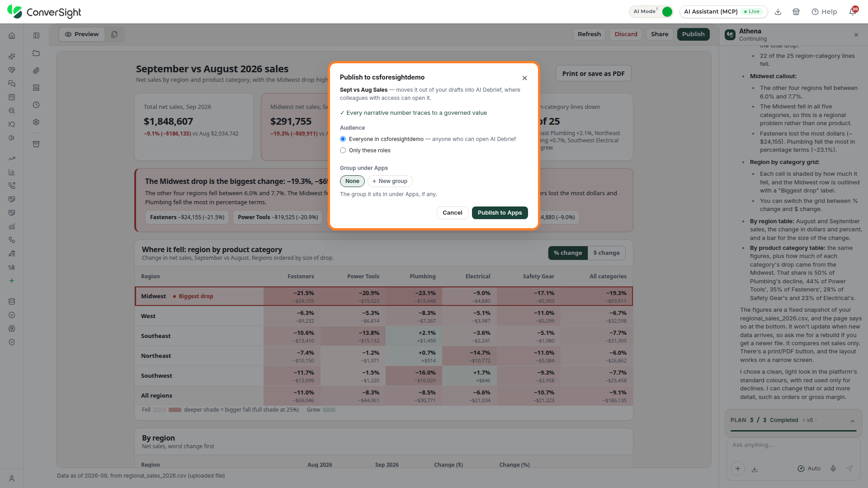The width and height of the screenshot is (868, 488).
Task: Select Only these roles radio button
Action: 343,150
